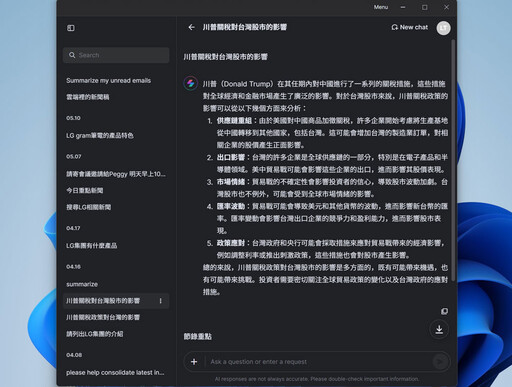The height and width of the screenshot is (387, 512).
Task: Open more options for selected chat
Action: tap(160, 301)
